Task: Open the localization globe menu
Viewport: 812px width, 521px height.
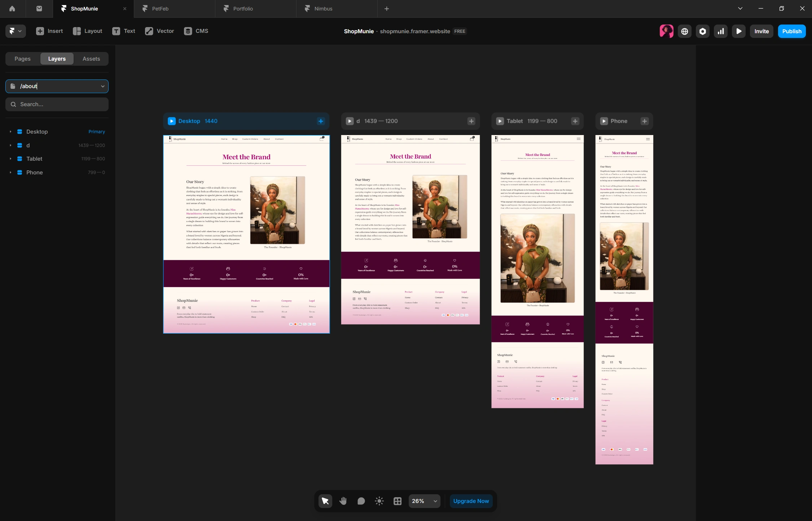Action: click(684, 31)
